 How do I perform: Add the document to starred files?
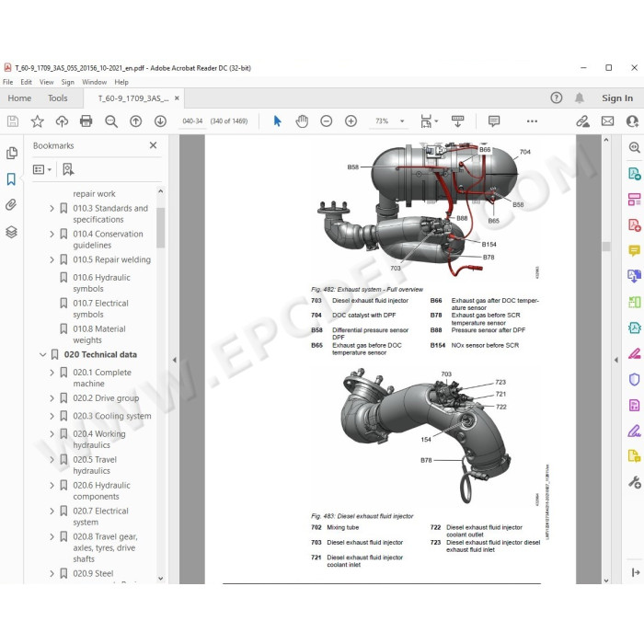click(38, 121)
